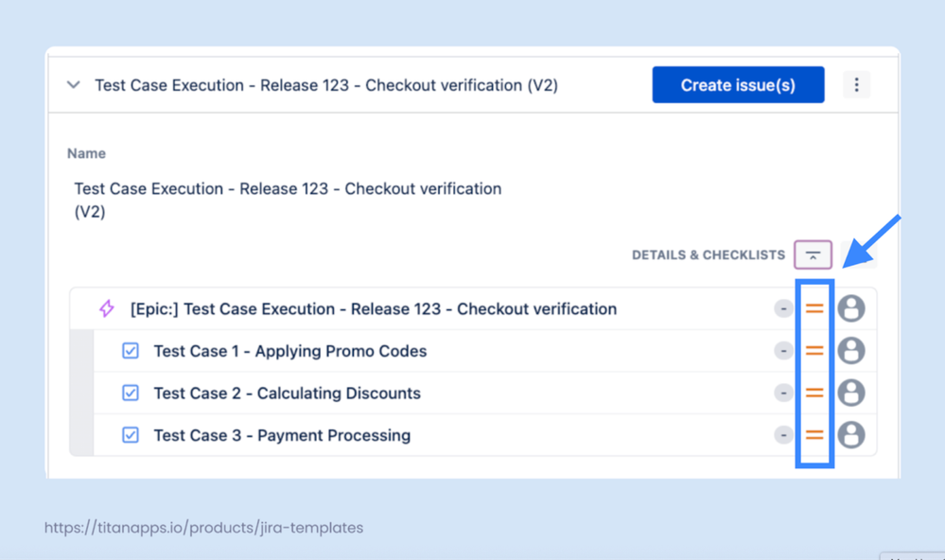Screen dimensions: 945x560
Task: Open the titanapps.io jira-templates link
Action: pyautogui.click(x=203, y=528)
